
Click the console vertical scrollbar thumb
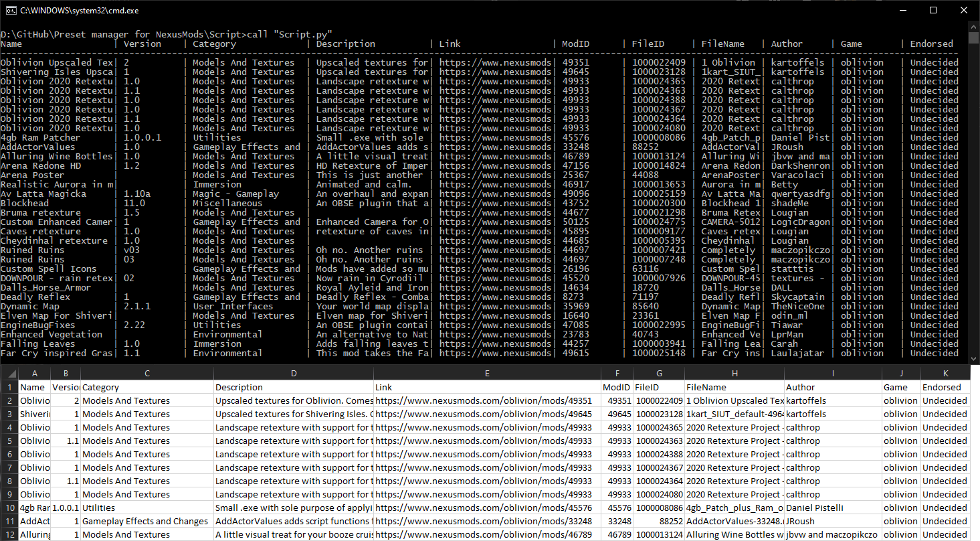point(973,37)
